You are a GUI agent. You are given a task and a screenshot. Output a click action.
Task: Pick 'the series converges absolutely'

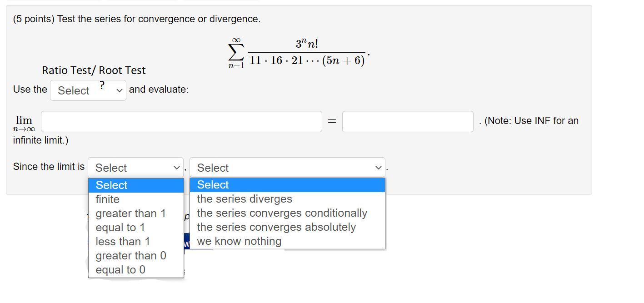pos(276,227)
